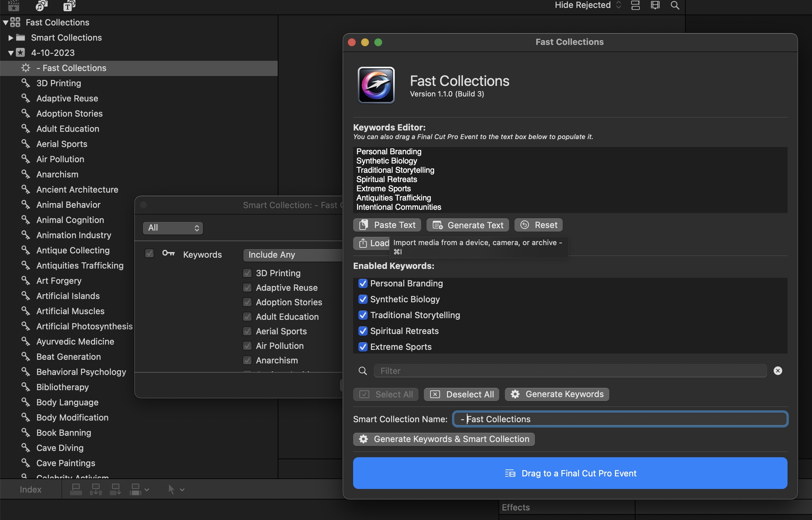Open the clip appearance options icon
This screenshot has height=520, width=812.
tap(655, 5)
